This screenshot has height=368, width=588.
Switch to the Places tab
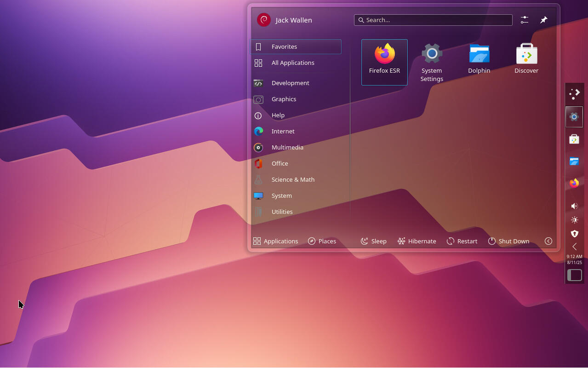pos(322,241)
